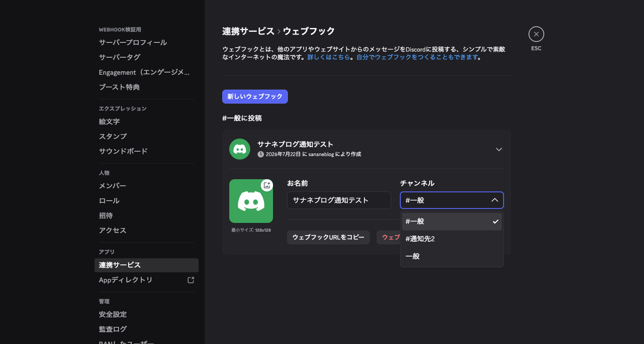Open the 詳しくはこちら link

(329, 57)
